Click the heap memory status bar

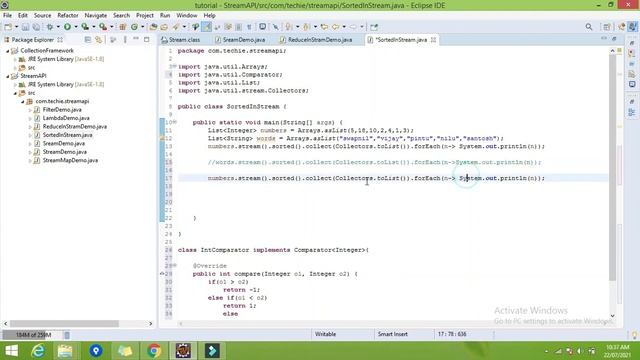pyautogui.click(x=32, y=335)
